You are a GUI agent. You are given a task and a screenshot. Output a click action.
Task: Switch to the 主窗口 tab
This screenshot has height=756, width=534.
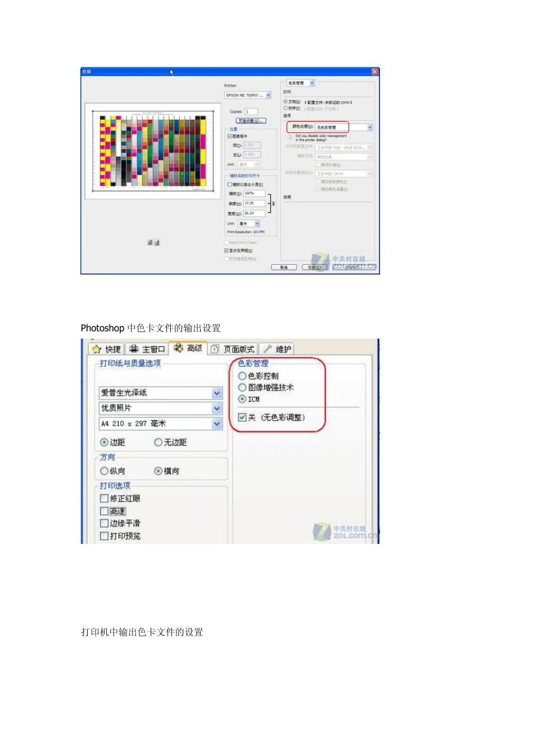[146, 349]
